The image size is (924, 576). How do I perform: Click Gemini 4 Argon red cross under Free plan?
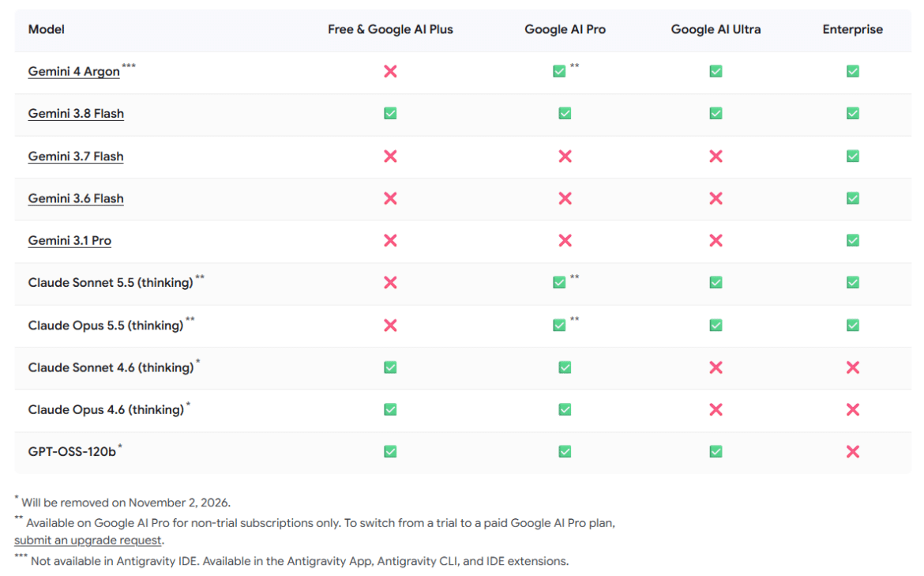tap(390, 71)
